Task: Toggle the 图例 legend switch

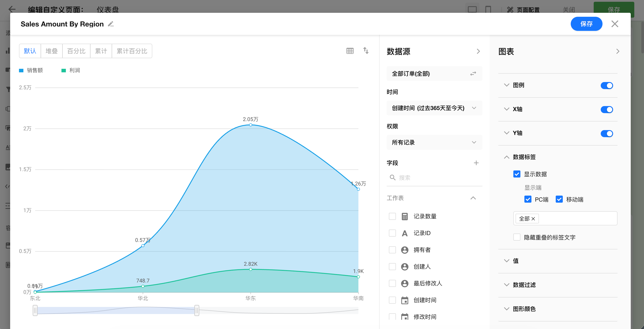Action: pyautogui.click(x=606, y=85)
